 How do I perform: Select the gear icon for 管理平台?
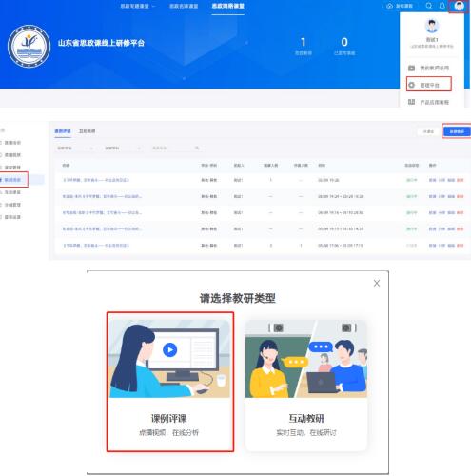pos(412,85)
